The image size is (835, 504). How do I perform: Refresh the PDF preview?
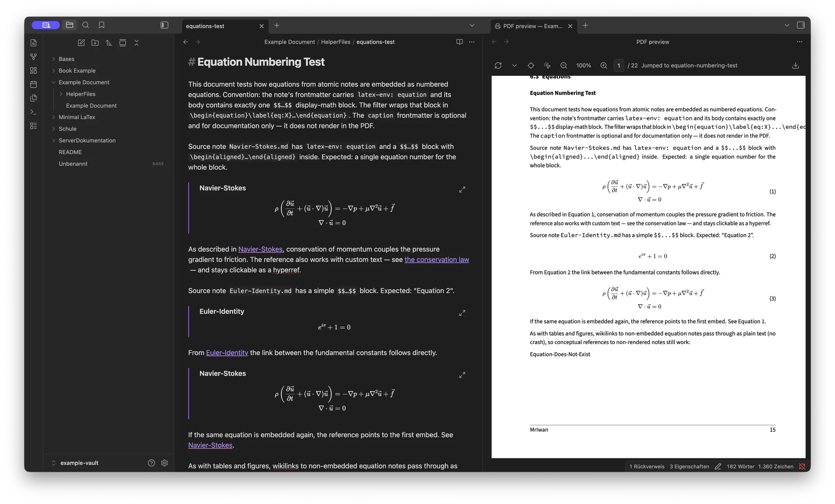click(x=498, y=66)
